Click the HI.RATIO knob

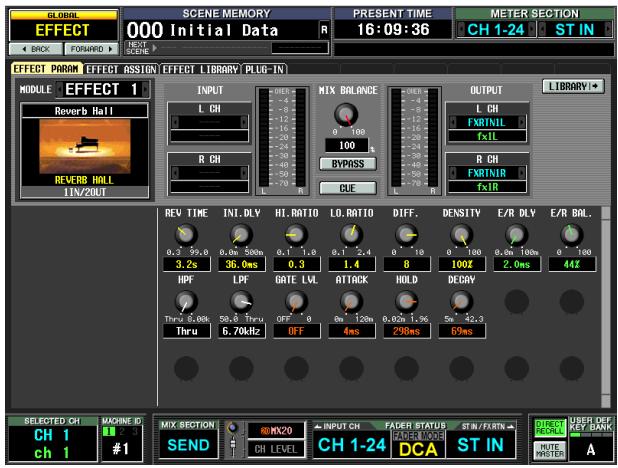tap(296, 235)
